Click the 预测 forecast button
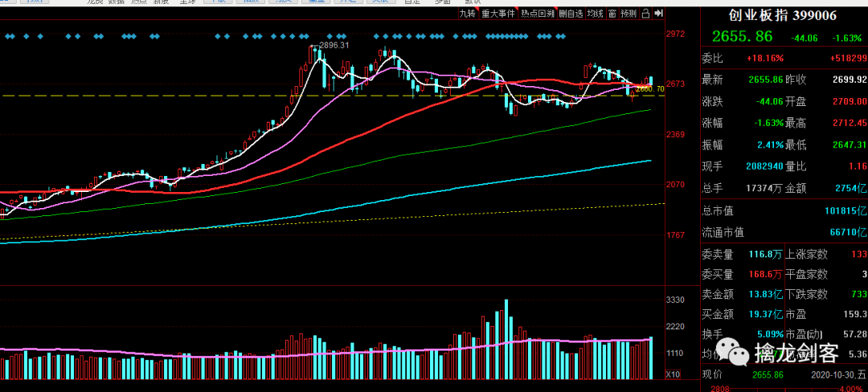Image resolution: width=868 pixels, height=392 pixels. (x=628, y=14)
